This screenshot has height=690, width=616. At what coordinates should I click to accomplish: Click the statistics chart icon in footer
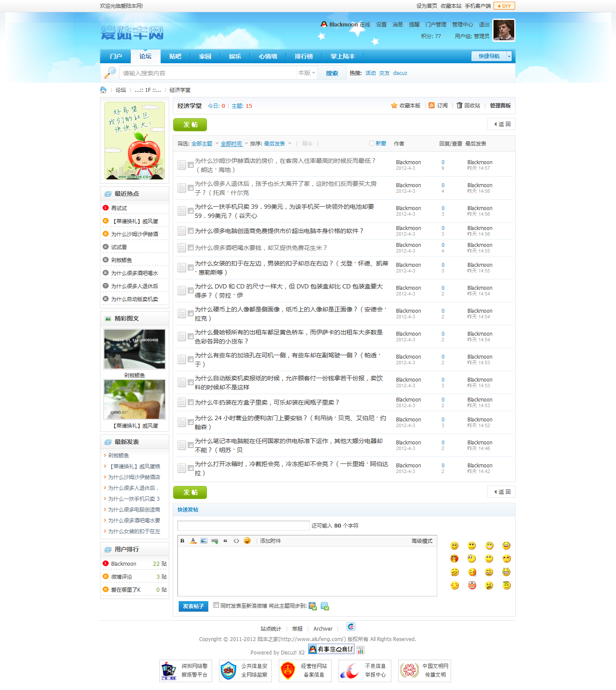(x=361, y=650)
